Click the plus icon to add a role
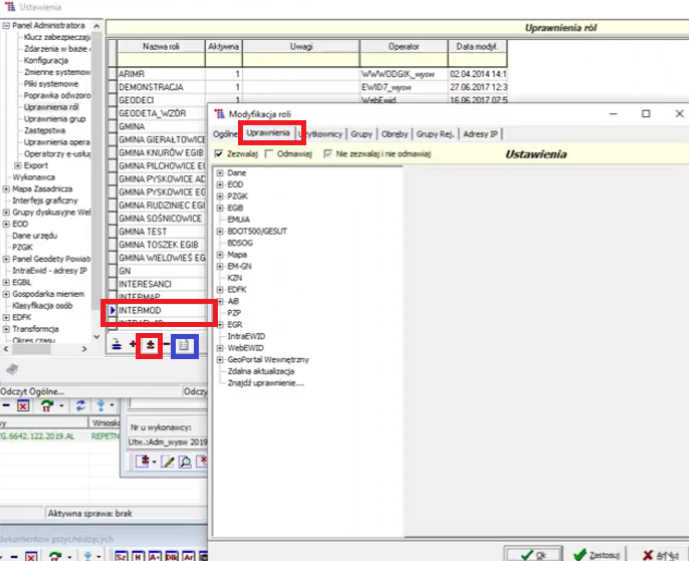This screenshot has width=689, height=561. [x=132, y=345]
